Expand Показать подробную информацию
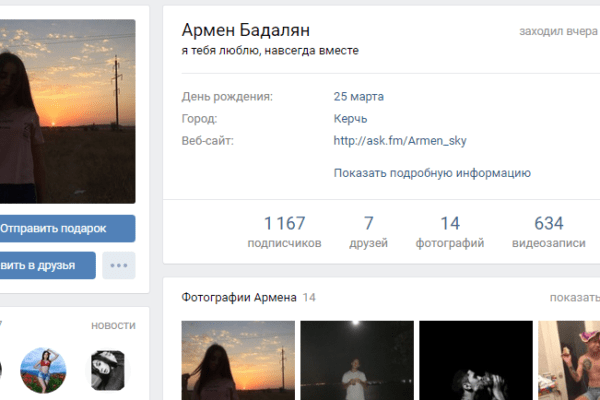The height and width of the screenshot is (400, 600). pos(432,173)
